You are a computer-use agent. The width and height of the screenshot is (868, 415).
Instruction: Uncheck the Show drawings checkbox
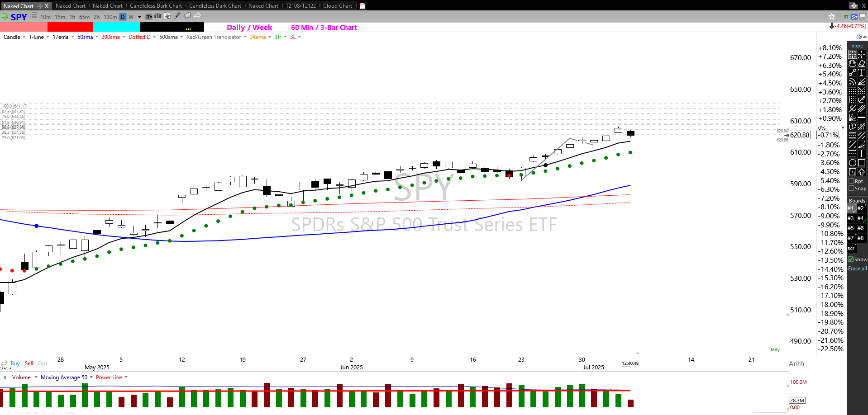click(851, 259)
